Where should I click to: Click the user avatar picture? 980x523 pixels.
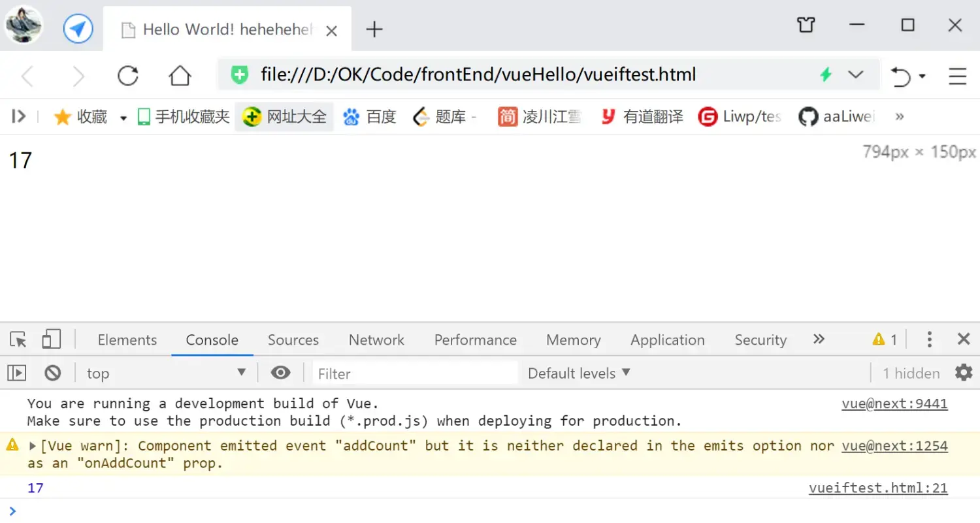coord(24,25)
